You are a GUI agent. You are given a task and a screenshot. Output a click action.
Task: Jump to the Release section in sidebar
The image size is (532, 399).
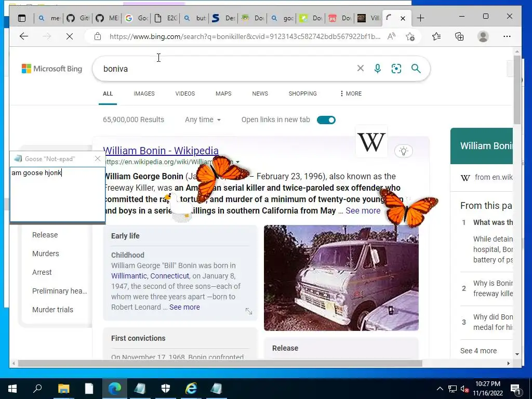click(45, 235)
